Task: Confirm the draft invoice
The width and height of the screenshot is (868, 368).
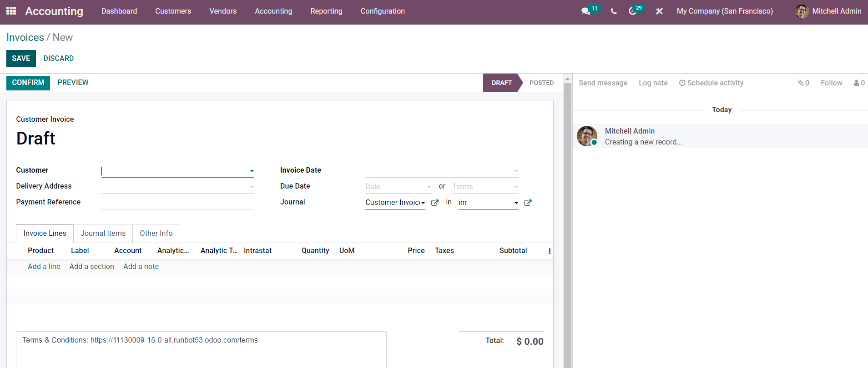Action: [28, 83]
